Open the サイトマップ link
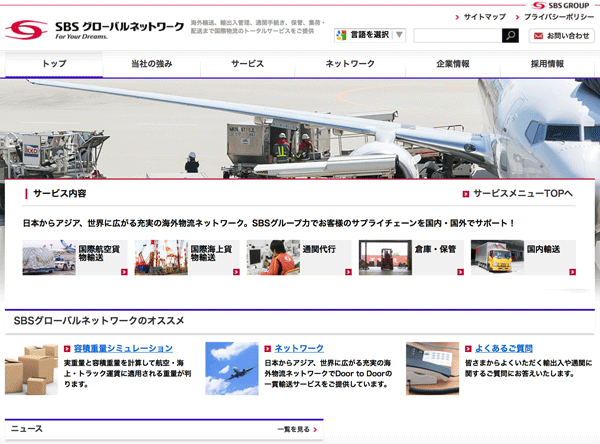 (483, 17)
